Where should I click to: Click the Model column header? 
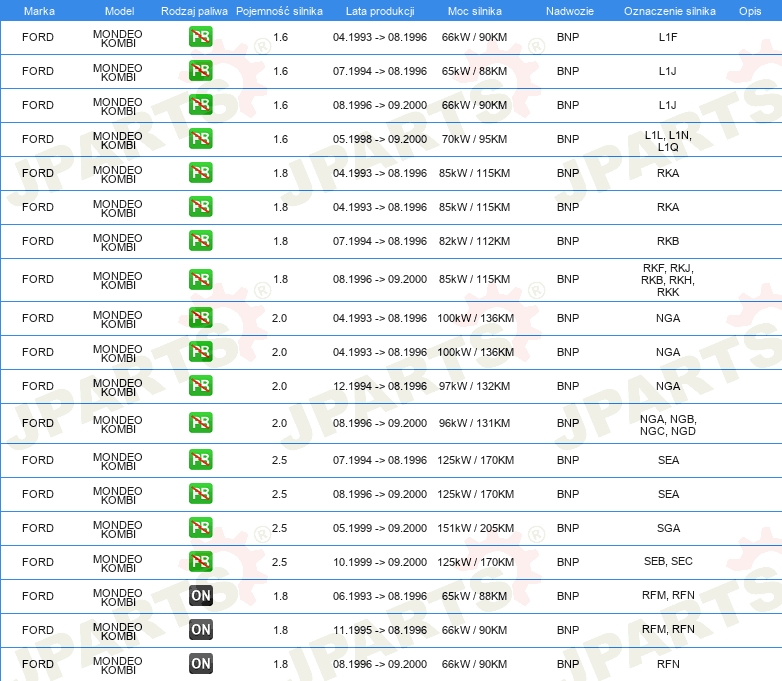pos(119,11)
